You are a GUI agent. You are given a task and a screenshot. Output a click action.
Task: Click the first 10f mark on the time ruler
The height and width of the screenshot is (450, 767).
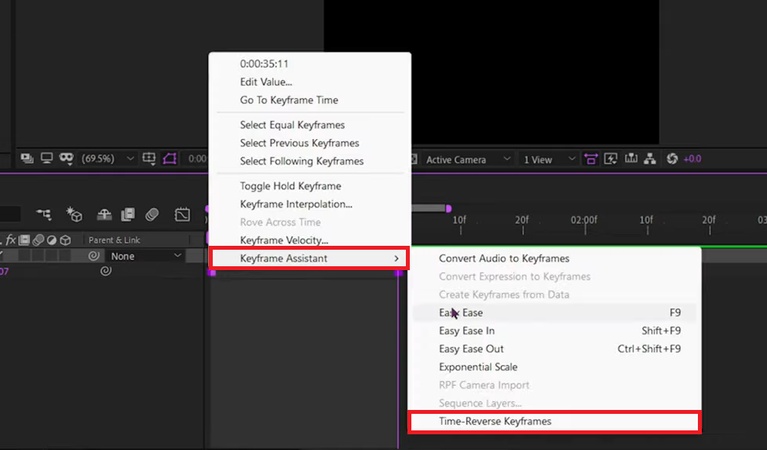tap(459, 220)
